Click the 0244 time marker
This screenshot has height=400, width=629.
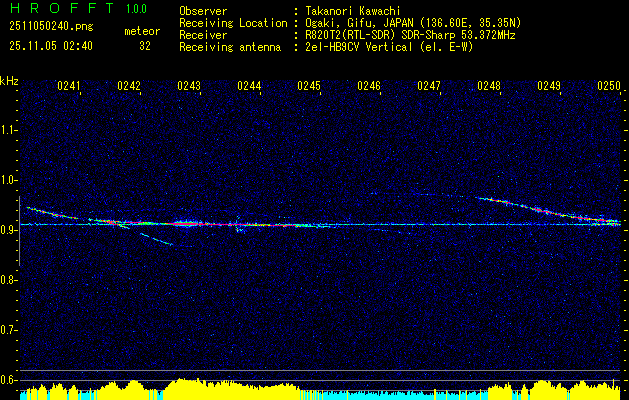[249, 86]
